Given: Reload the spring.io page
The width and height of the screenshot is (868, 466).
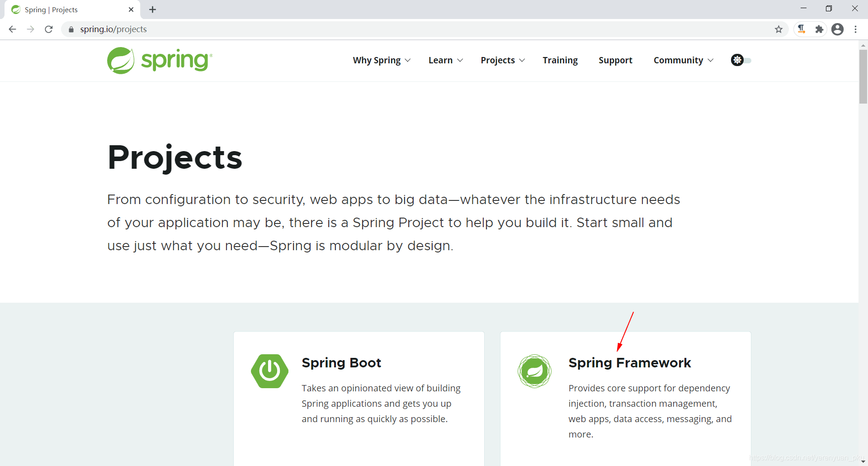Looking at the screenshot, I should click(x=49, y=29).
